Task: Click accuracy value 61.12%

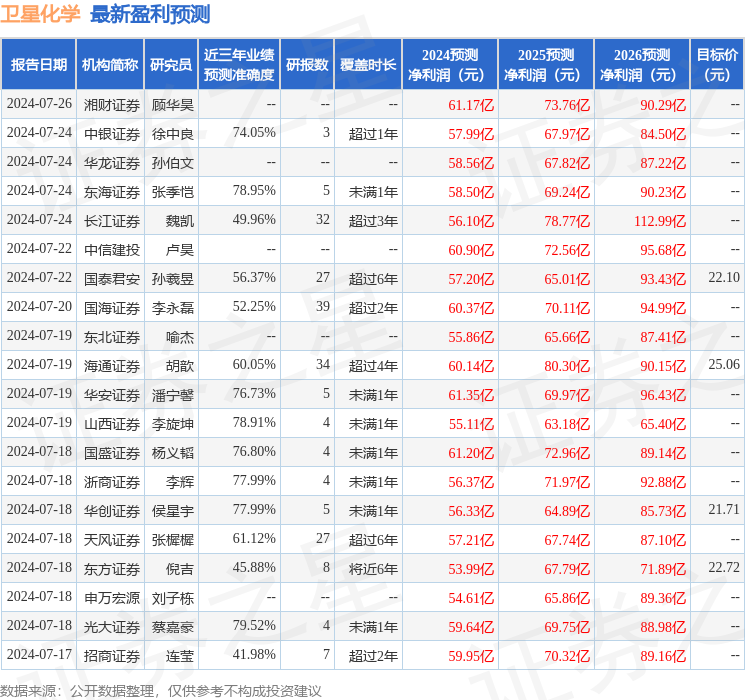Action: click(254, 538)
